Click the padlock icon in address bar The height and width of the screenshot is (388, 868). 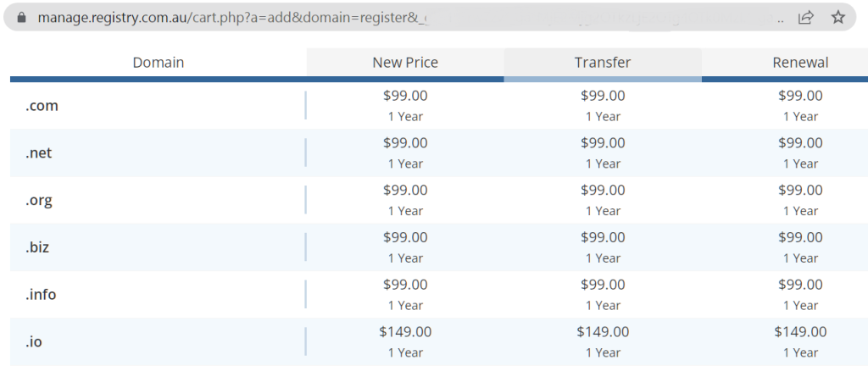point(21,17)
